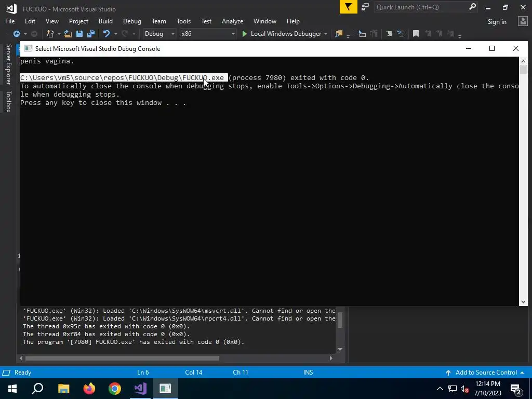This screenshot has height=399, width=532.
Task: Open the File menu
Action: [x=10, y=21]
